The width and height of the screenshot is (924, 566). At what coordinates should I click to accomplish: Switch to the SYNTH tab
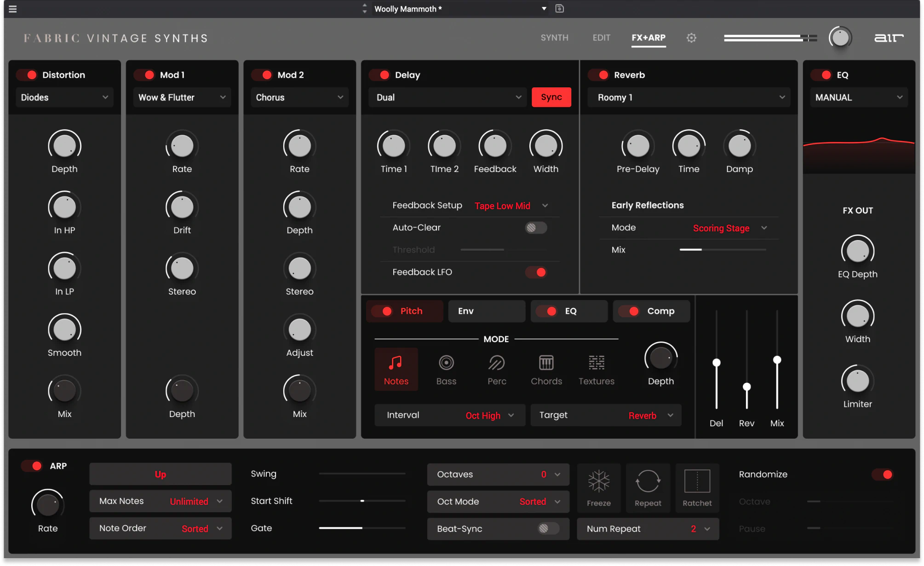pyautogui.click(x=554, y=38)
